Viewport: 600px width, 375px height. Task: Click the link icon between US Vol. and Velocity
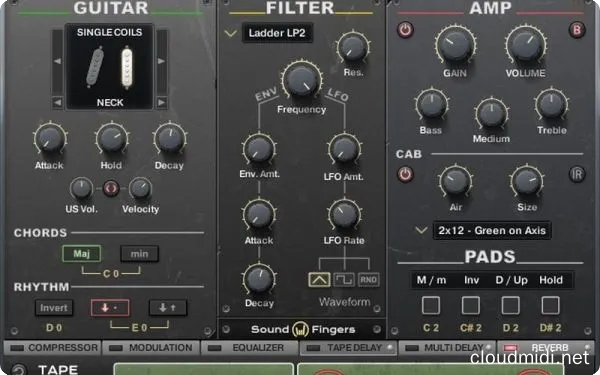click(x=111, y=188)
